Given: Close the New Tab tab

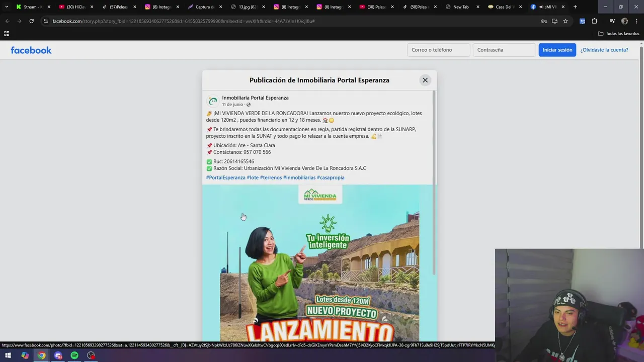Looking at the screenshot, I should tap(477, 7).
